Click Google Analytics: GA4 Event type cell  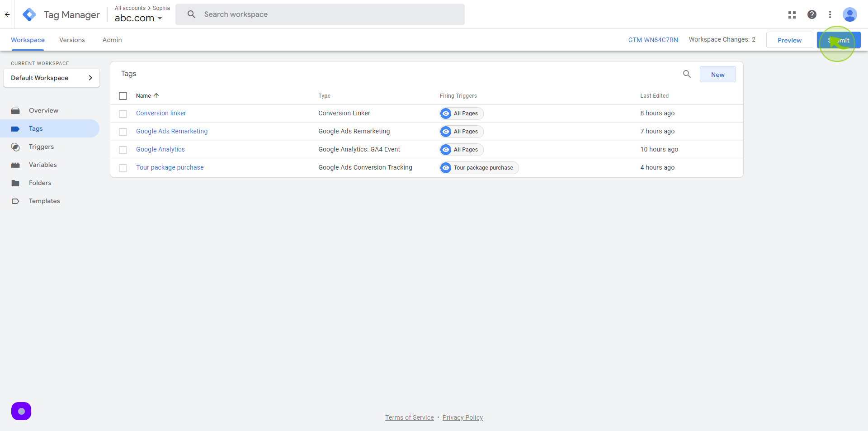359,149
